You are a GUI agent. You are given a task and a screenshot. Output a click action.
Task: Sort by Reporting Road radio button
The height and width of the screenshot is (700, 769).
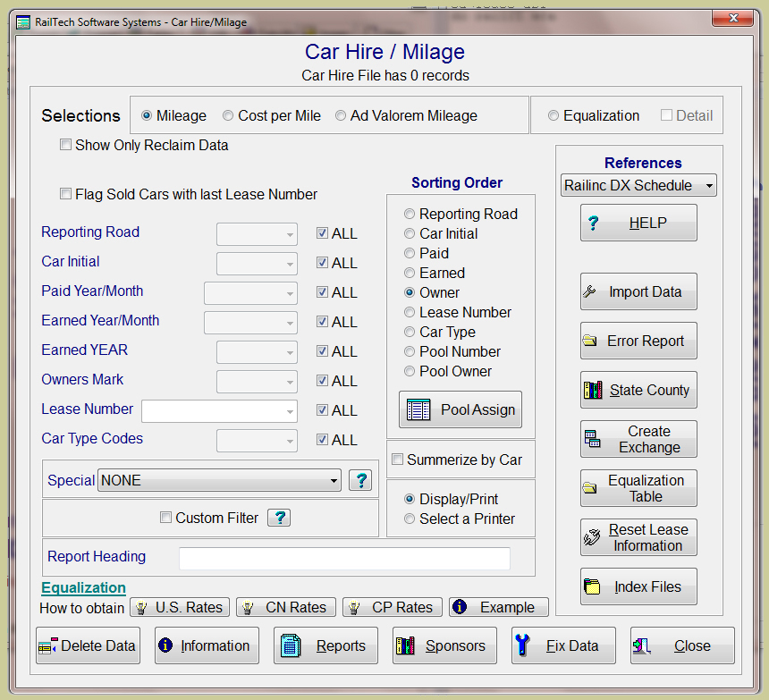[x=409, y=214]
